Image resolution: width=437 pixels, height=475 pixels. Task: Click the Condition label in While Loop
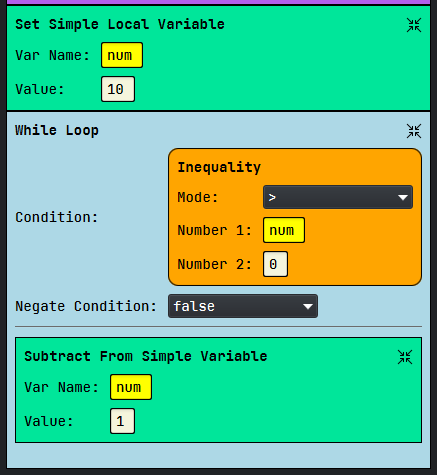(57, 217)
